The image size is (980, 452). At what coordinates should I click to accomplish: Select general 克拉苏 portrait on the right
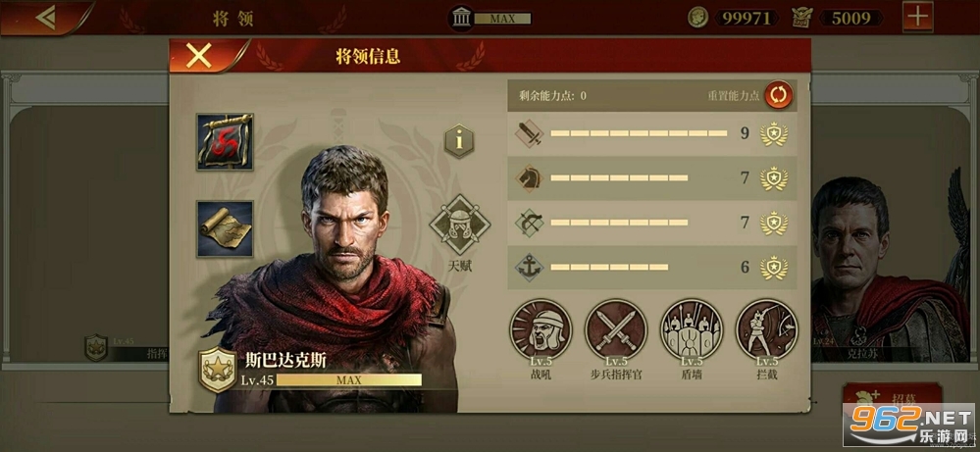tap(894, 269)
